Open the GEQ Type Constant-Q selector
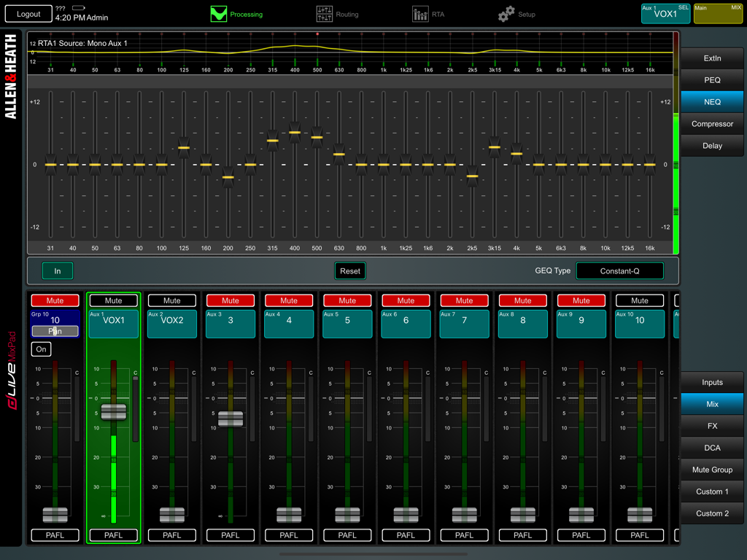Viewport: 747px width, 560px height. coord(620,271)
